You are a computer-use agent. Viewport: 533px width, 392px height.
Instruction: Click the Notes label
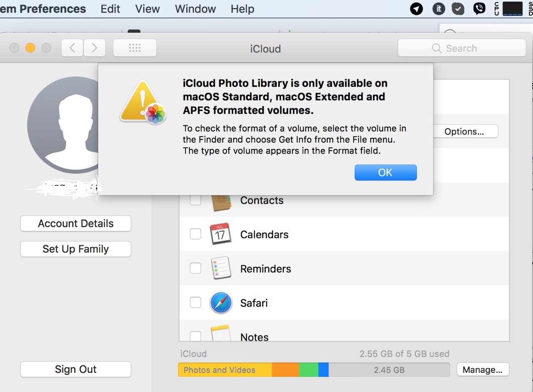(254, 337)
